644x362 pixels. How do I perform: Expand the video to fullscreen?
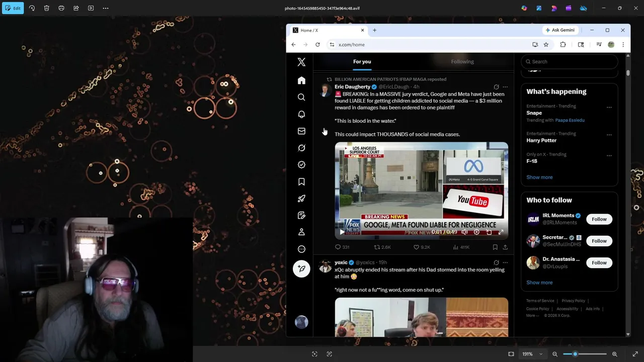pyautogui.click(x=501, y=232)
